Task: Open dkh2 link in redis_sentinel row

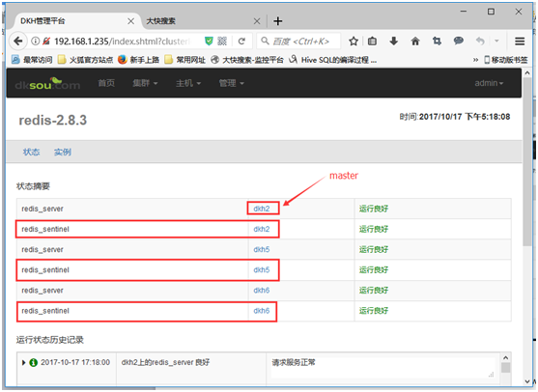Action: pos(262,229)
